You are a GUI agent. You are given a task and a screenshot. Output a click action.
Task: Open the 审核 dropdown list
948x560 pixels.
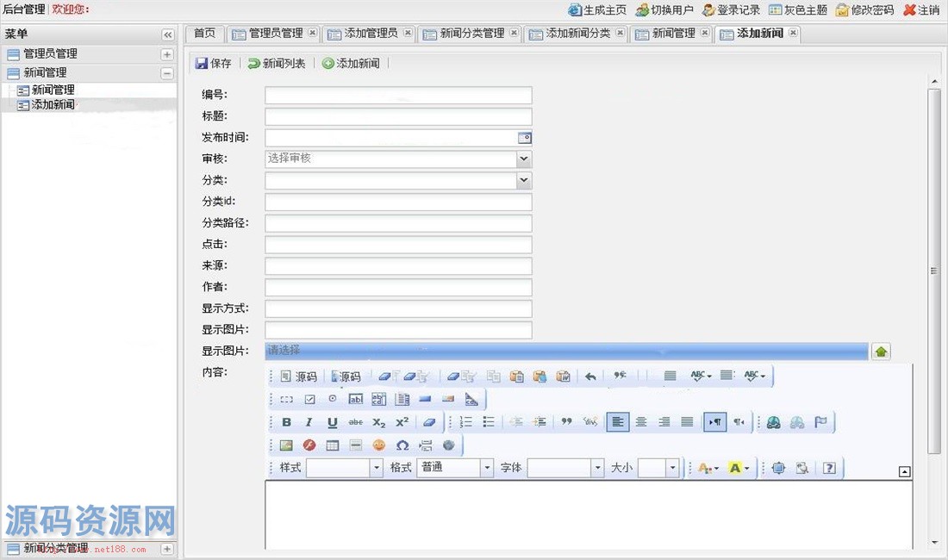(524, 159)
